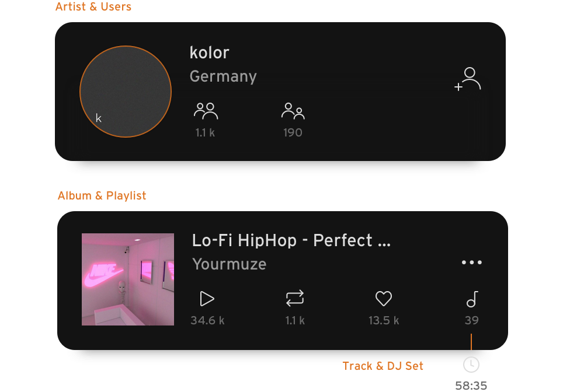Open the three-dots more options menu

[471, 262]
